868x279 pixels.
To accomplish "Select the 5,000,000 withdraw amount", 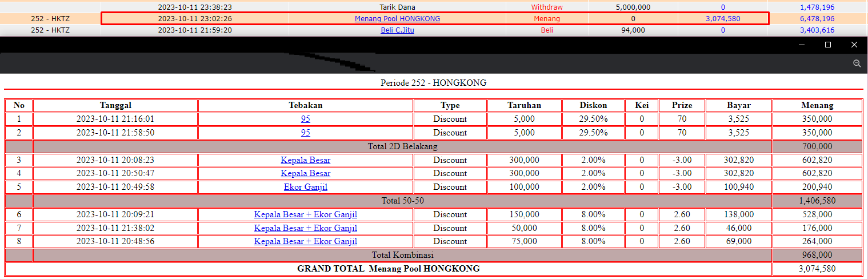I will (633, 7).
